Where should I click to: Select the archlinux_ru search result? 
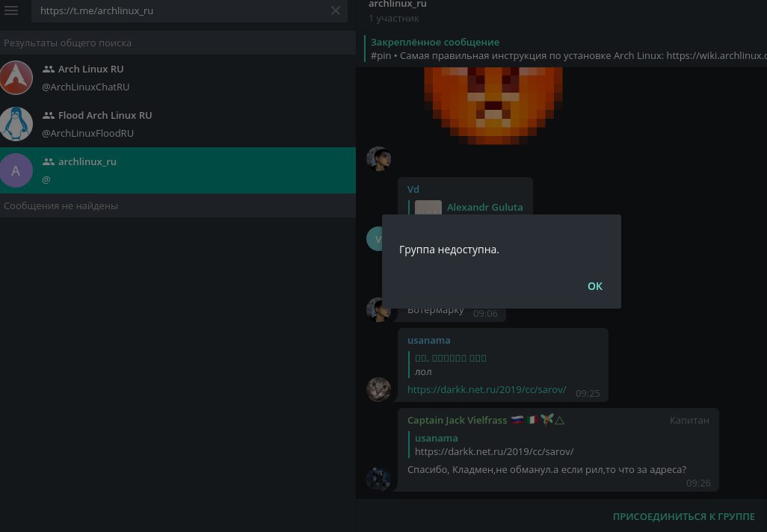[x=178, y=170]
